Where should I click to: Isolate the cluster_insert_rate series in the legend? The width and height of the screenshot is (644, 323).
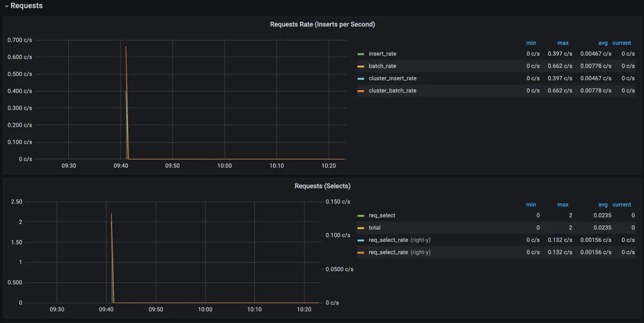pos(392,78)
